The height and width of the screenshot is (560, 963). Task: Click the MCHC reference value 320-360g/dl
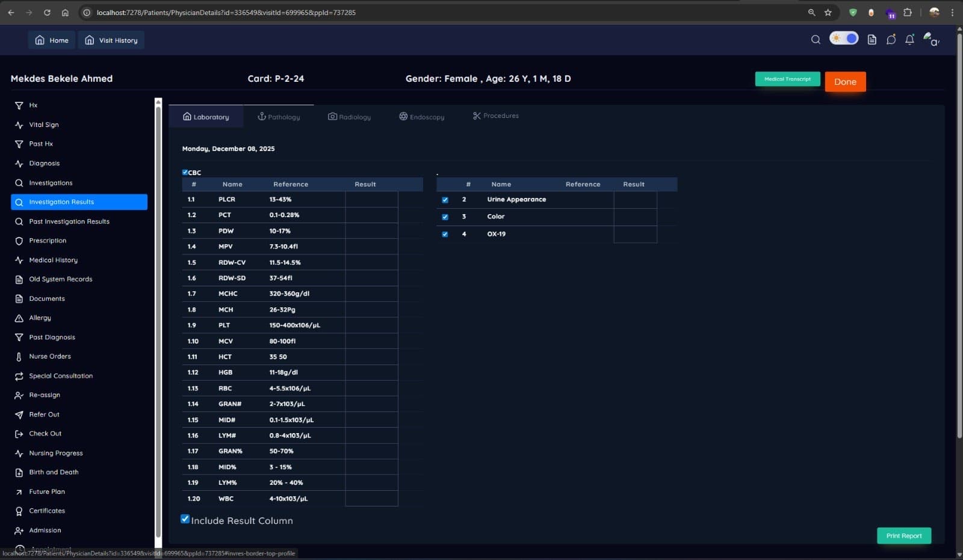pyautogui.click(x=290, y=294)
